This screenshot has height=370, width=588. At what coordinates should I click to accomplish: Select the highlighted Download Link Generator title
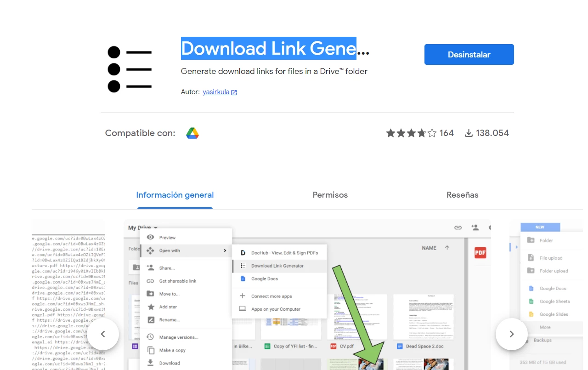pyautogui.click(x=269, y=48)
